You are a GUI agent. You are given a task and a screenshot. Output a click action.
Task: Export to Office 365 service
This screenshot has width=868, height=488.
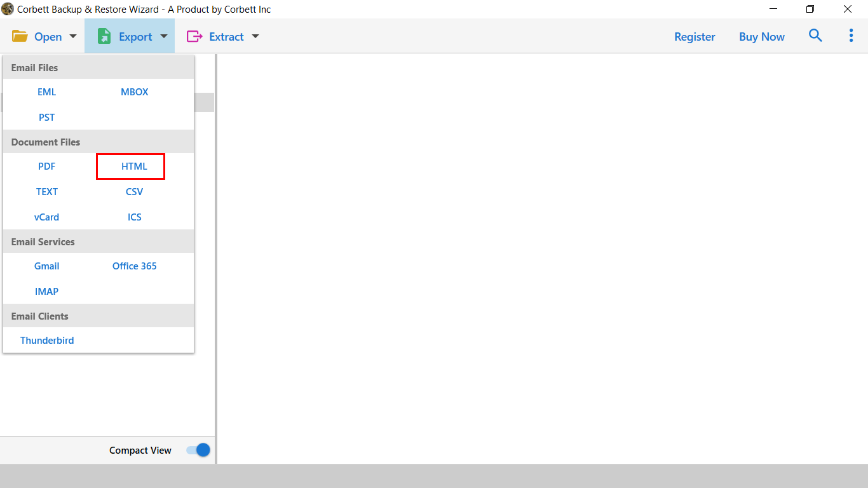[135, 266]
